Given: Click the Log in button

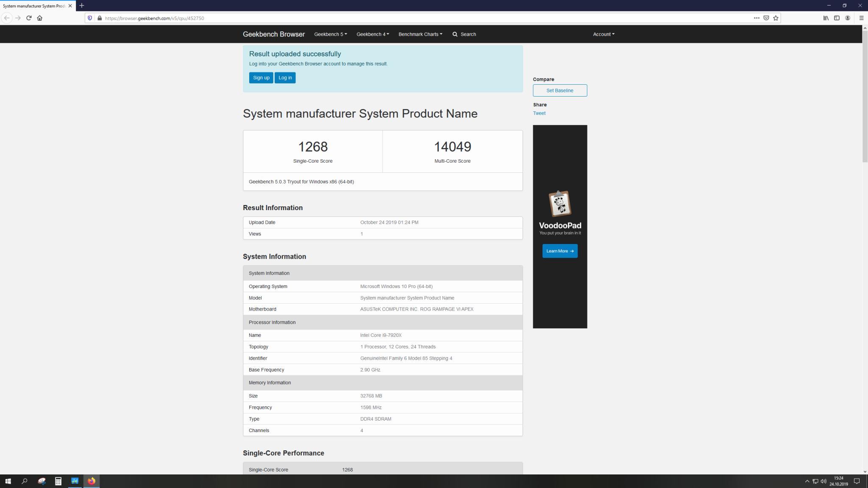Looking at the screenshot, I should [285, 78].
